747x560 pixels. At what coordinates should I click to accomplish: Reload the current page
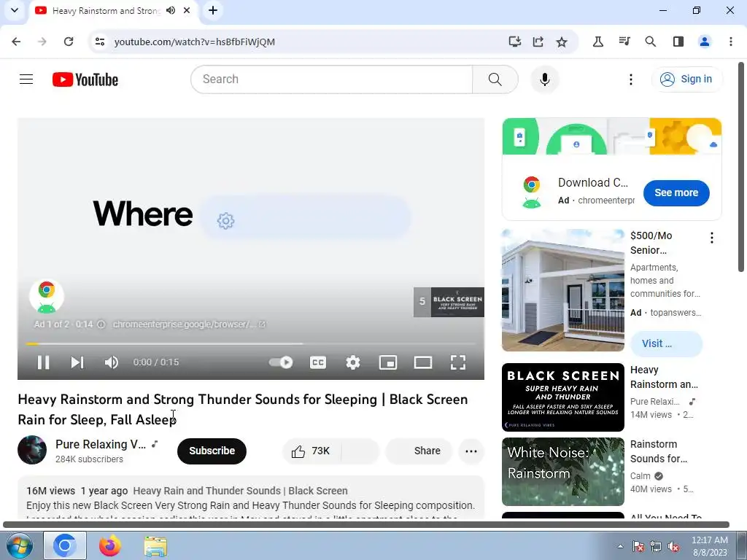point(69,42)
